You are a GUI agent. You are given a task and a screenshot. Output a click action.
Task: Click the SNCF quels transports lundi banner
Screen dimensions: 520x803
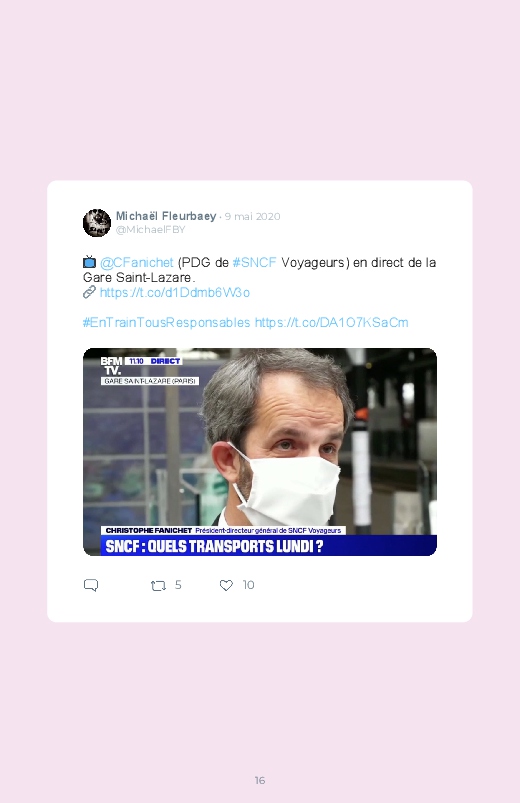coord(268,546)
